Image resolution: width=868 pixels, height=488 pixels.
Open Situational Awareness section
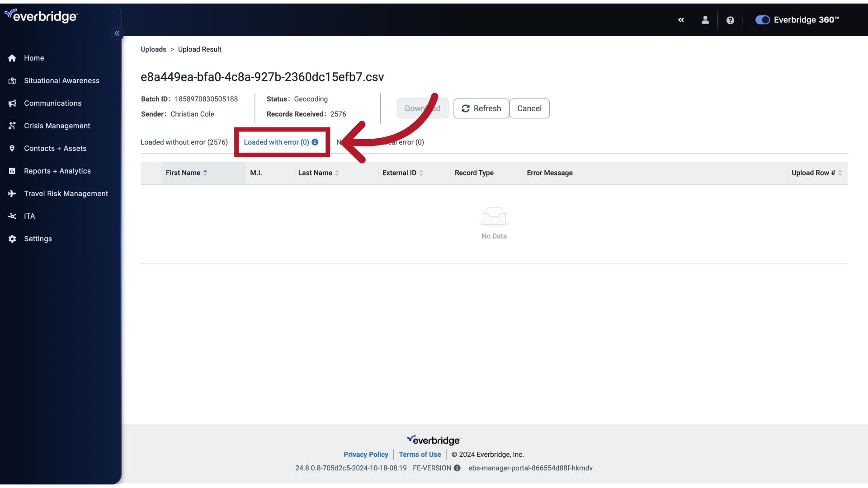point(61,81)
